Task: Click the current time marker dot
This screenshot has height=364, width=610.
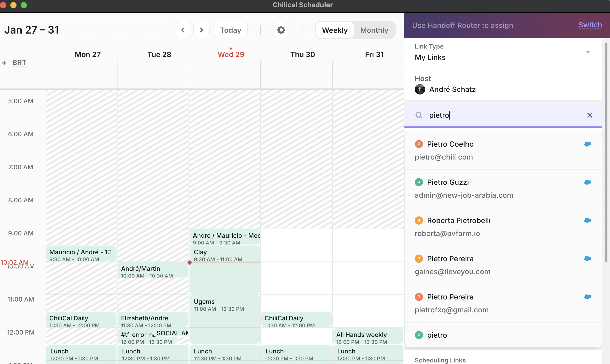Action: pos(190,263)
